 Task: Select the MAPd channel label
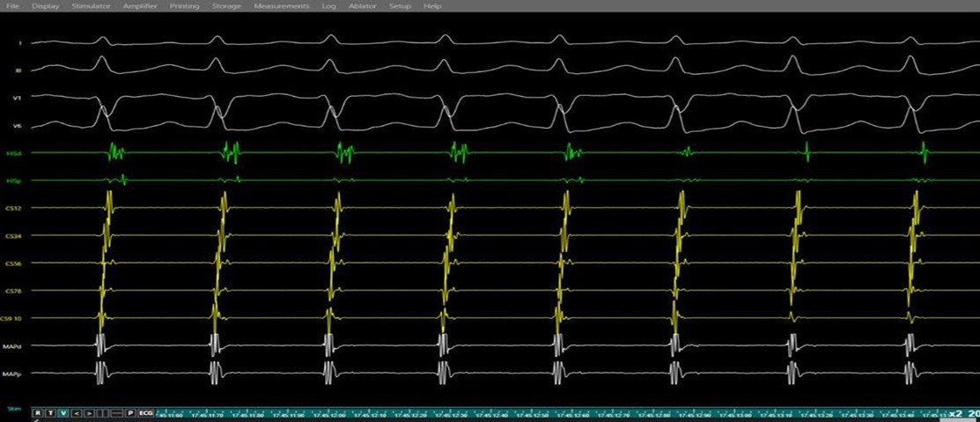[13, 346]
